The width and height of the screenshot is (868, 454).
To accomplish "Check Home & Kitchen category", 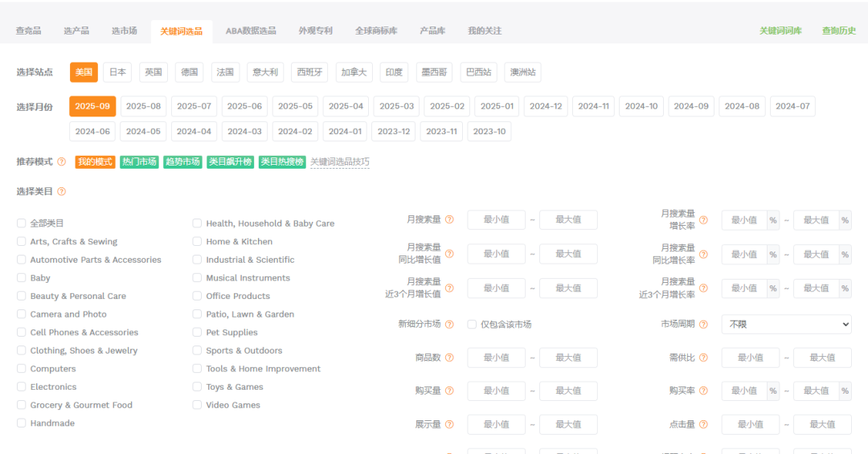I will click(197, 241).
